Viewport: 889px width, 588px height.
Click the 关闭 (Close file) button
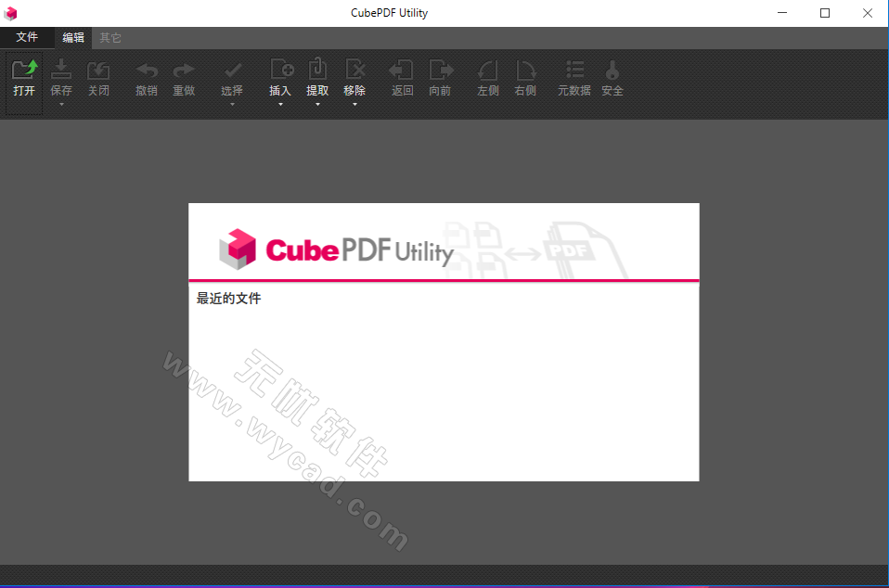point(98,74)
